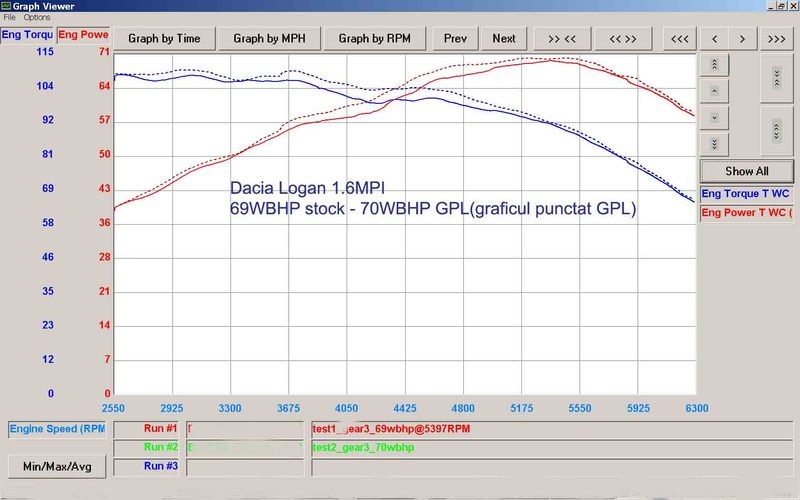Open the Options menu
This screenshot has width=800, height=500.
coord(37,17)
